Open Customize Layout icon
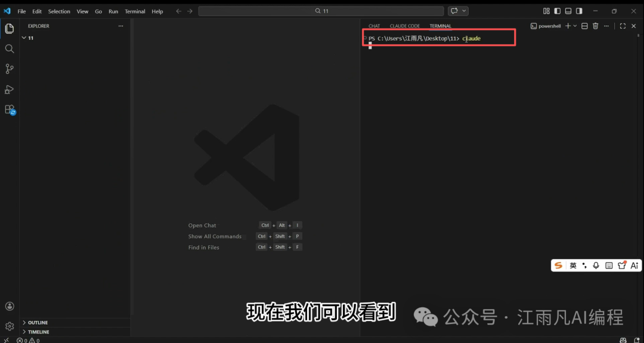Image resolution: width=644 pixels, height=343 pixels. pyautogui.click(x=546, y=11)
